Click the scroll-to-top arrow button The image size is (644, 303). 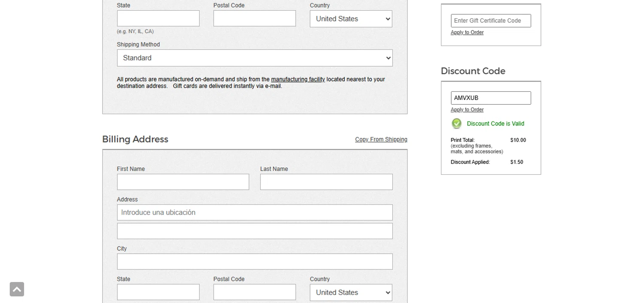(x=17, y=289)
